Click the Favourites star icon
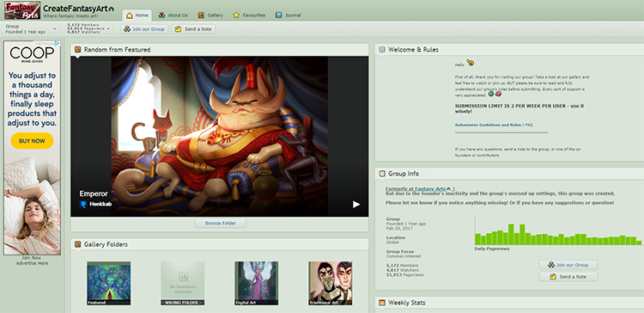The height and width of the screenshot is (313, 644). click(x=236, y=15)
